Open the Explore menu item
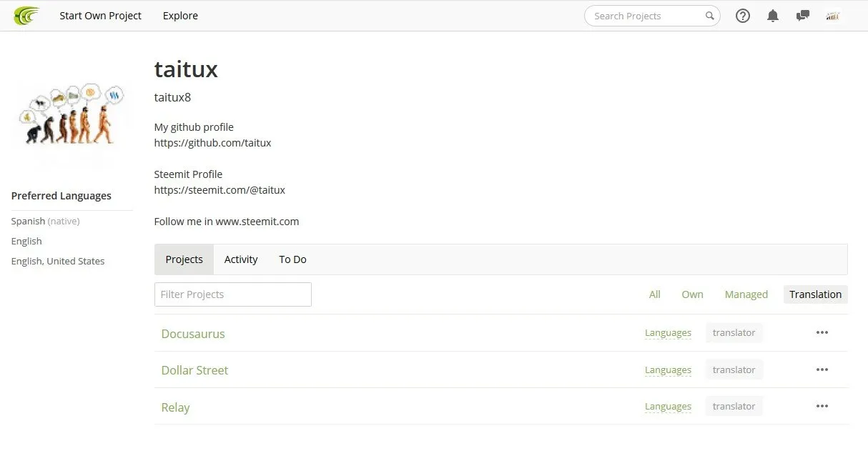 [x=180, y=16]
